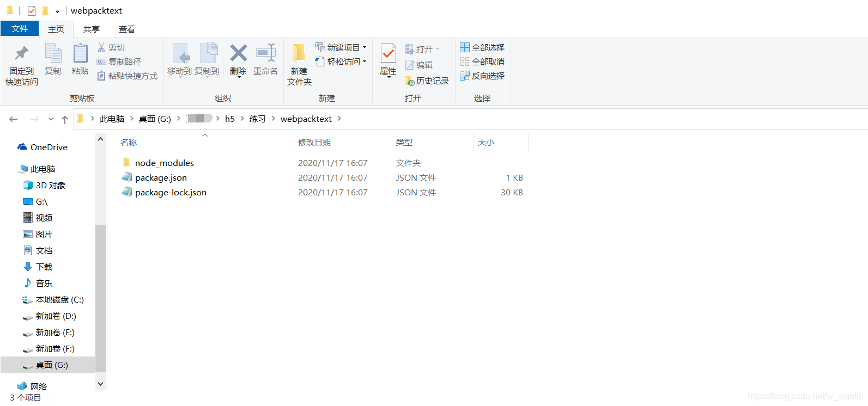Open the Open (打开) dropdown arrow

[x=437, y=49]
